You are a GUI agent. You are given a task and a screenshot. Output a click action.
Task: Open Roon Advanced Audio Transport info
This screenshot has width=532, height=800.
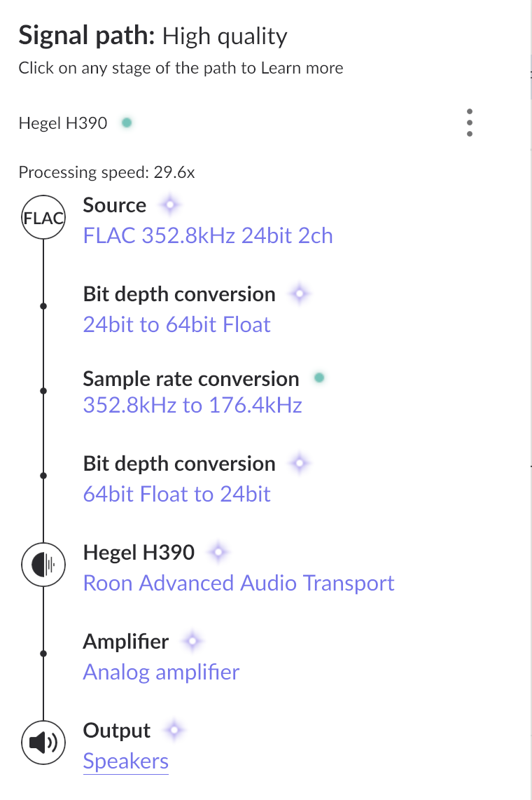239,583
